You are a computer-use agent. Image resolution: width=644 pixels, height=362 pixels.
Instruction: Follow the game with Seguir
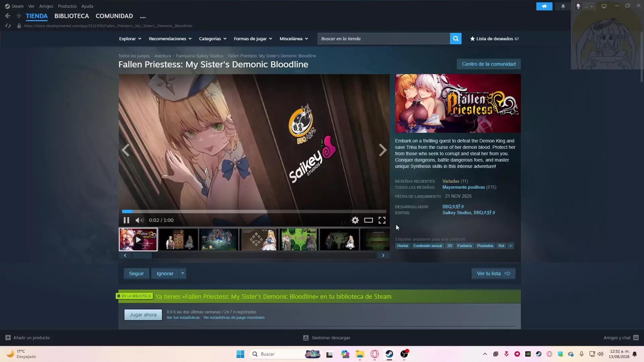point(136,274)
